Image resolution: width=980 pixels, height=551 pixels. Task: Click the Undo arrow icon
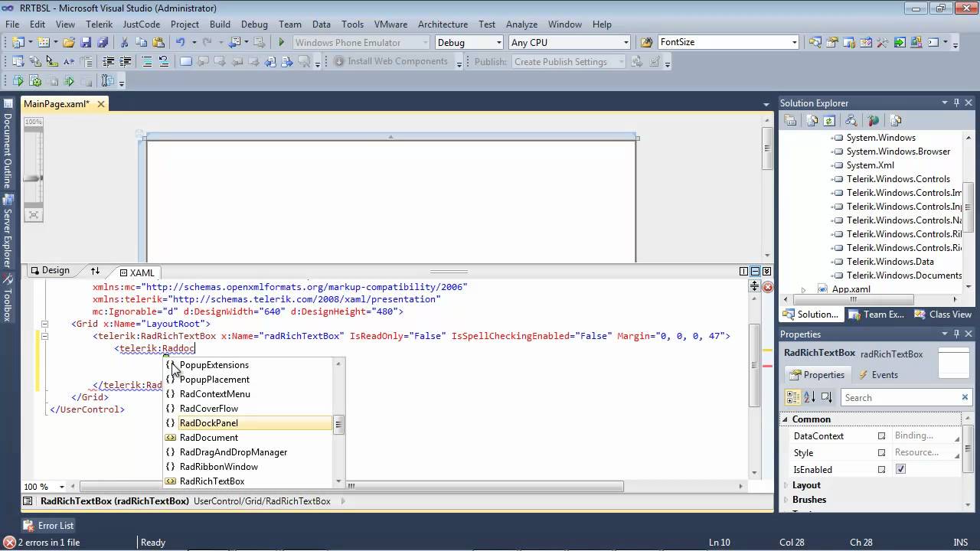coord(180,43)
